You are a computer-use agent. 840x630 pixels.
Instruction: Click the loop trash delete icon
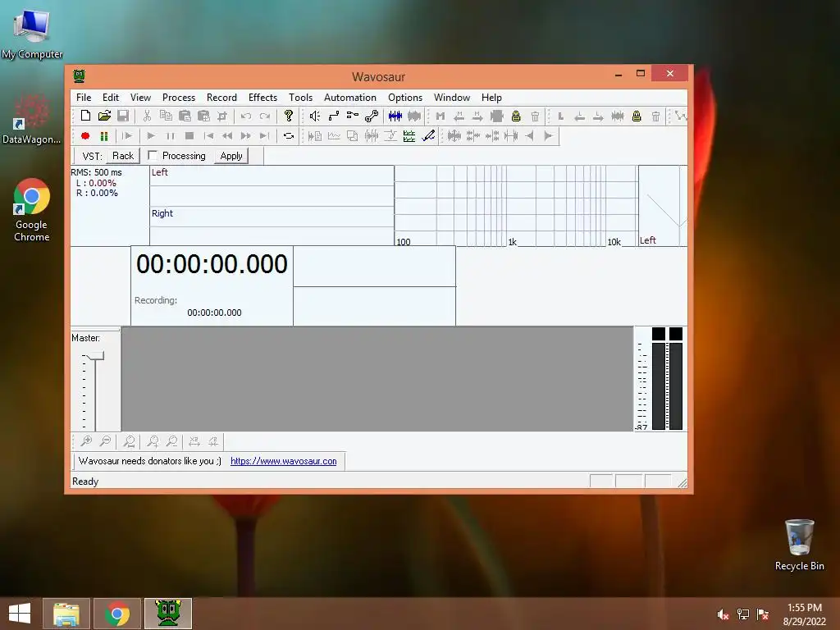pyautogui.click(x=655, y=116)
